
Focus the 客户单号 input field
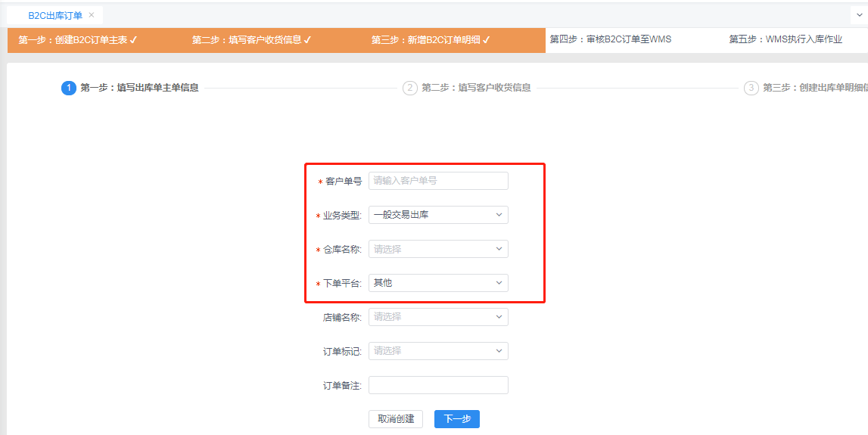[438, 181]
